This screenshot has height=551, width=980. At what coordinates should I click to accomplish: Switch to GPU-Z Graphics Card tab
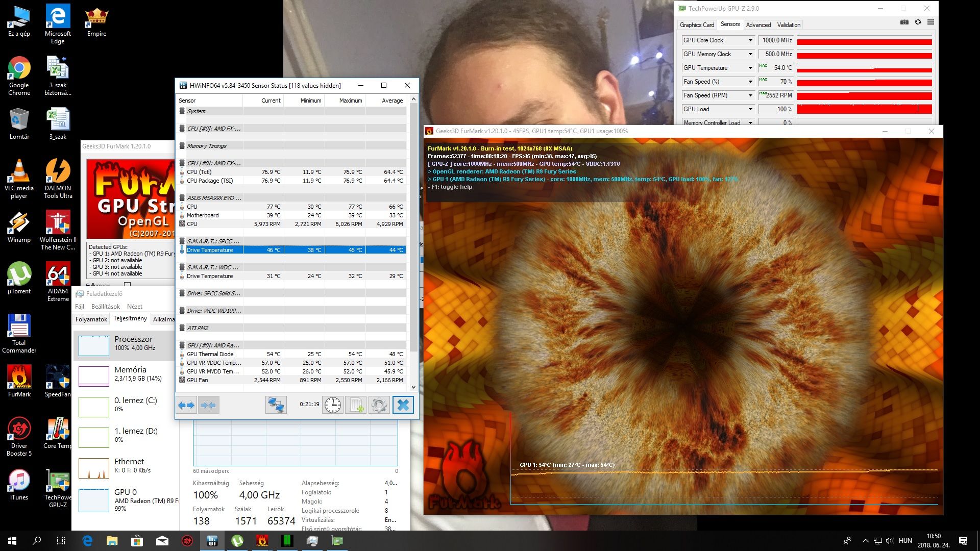pyautogui.click(x=697, y=25)
